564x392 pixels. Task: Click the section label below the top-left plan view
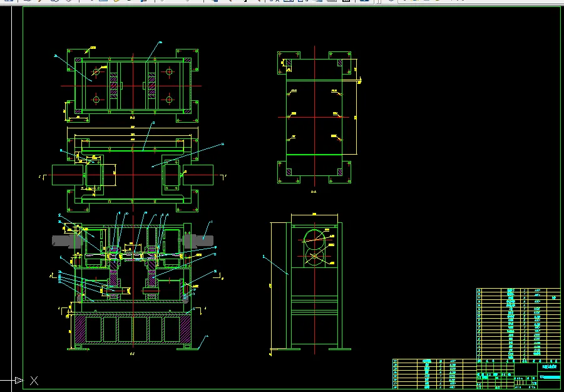[x=132, y=118]
